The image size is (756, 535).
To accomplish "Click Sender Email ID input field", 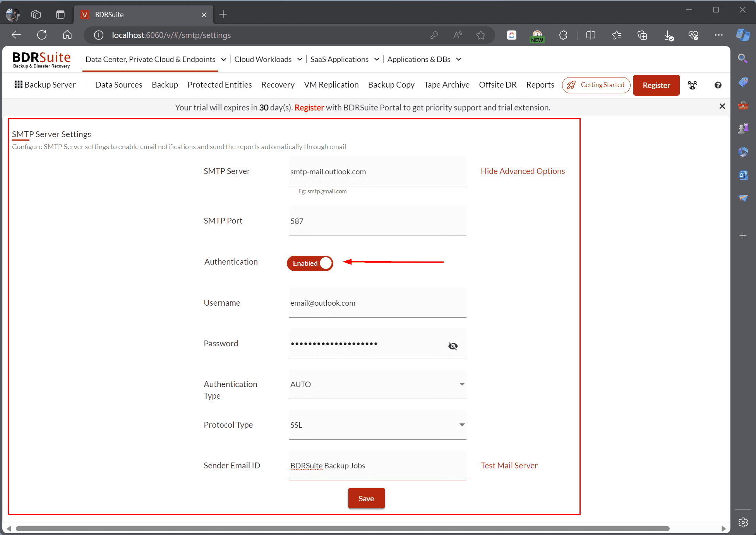I will coord(377,466).
